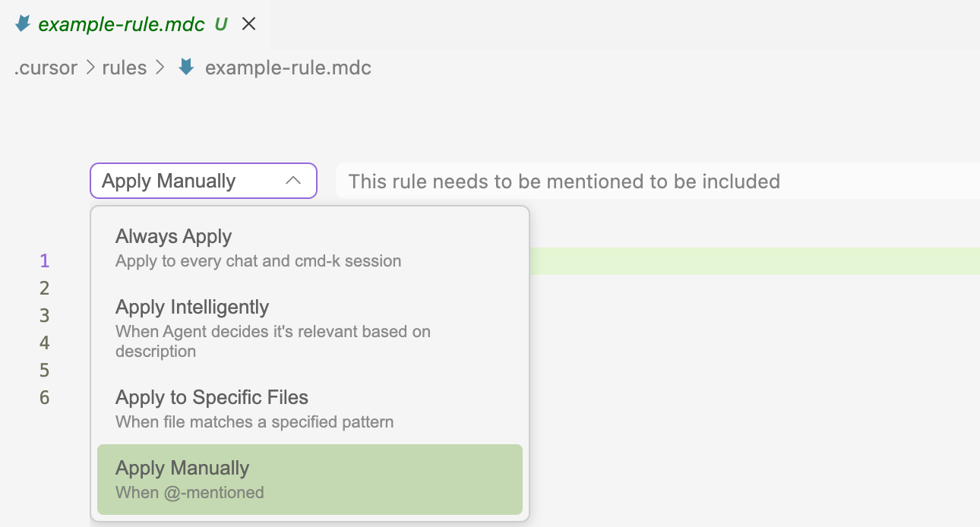Click the breadcrumb separator chevron after .cursor
The image size is (980, 527).
(90, 68)
